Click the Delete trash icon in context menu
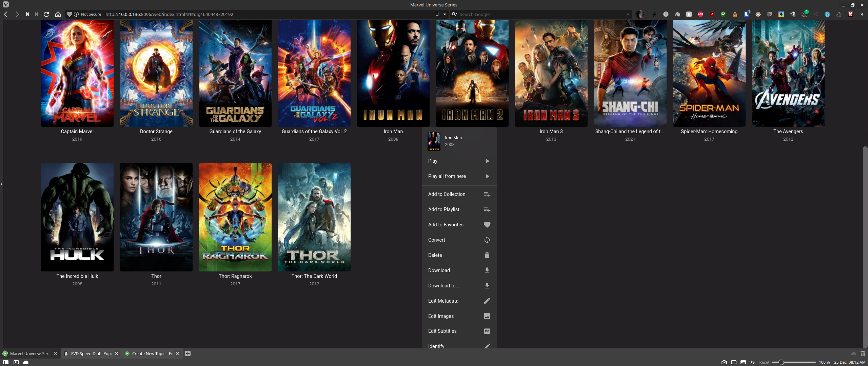Viewport: 868px width, 366px height. [487, 255]
